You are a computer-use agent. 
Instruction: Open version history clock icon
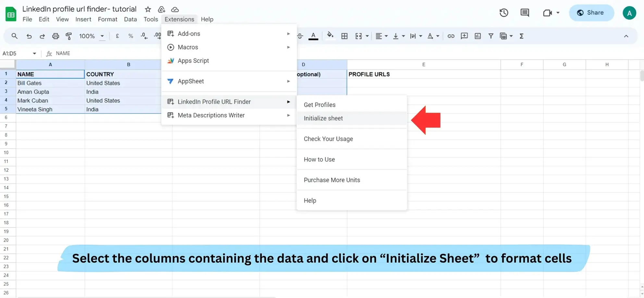coord(504,13)
